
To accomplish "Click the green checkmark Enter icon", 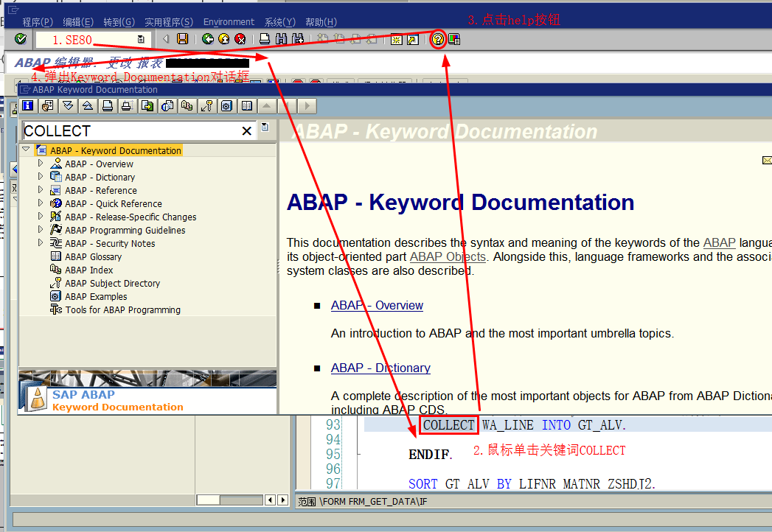I will [20, 39].
